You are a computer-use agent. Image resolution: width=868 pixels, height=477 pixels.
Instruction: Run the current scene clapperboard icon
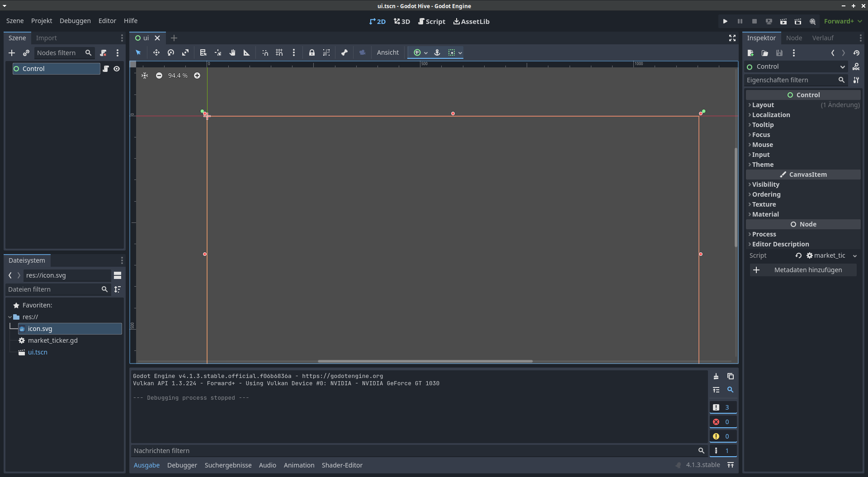pyautogui.click(x=783, y=21)
